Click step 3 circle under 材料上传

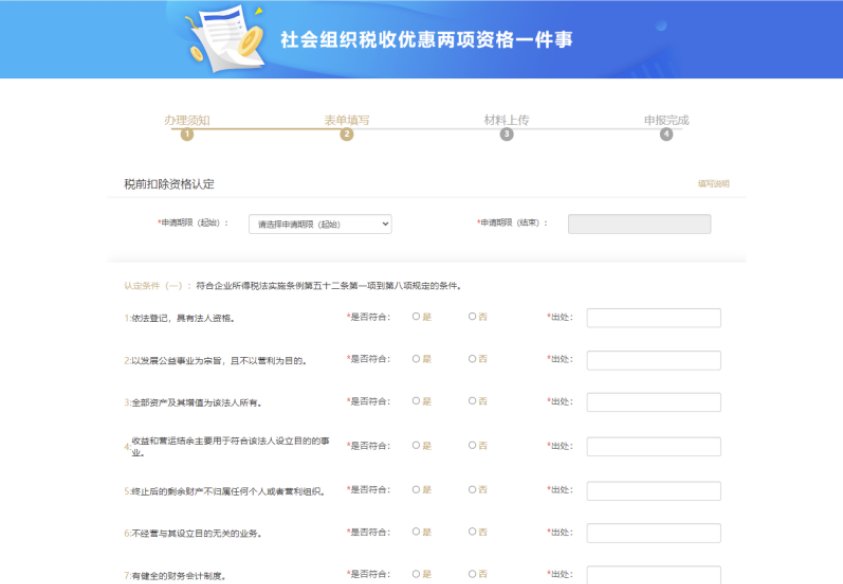tap(507, 135)
